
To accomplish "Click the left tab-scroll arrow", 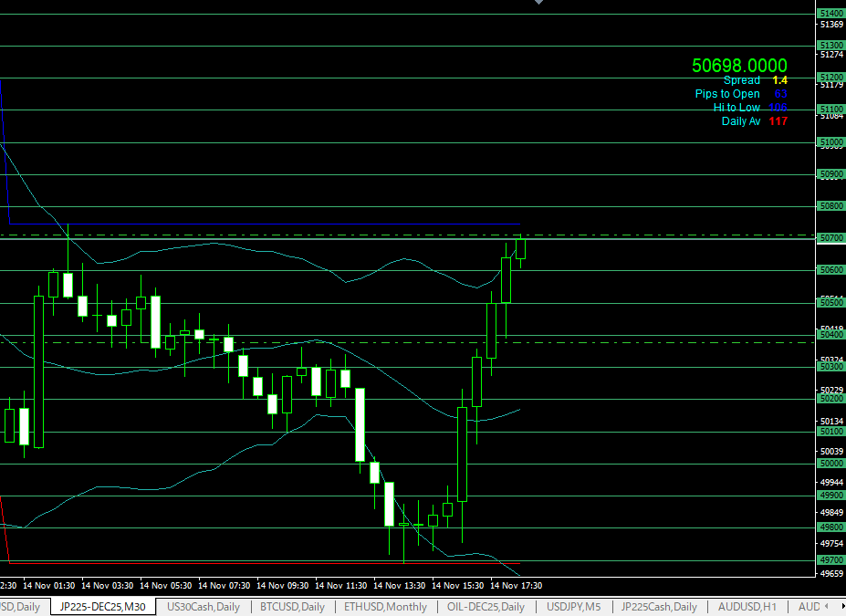I will tap(828, 607).
